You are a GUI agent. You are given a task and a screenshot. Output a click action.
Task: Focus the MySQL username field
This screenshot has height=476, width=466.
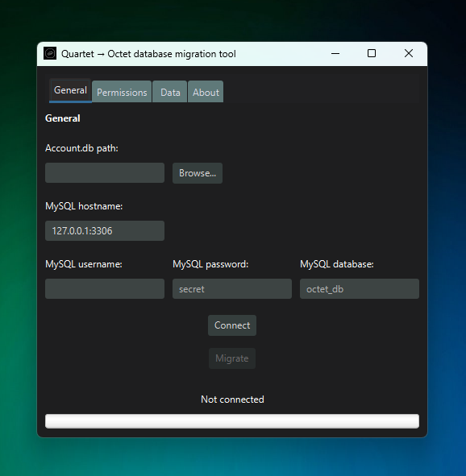105,288
